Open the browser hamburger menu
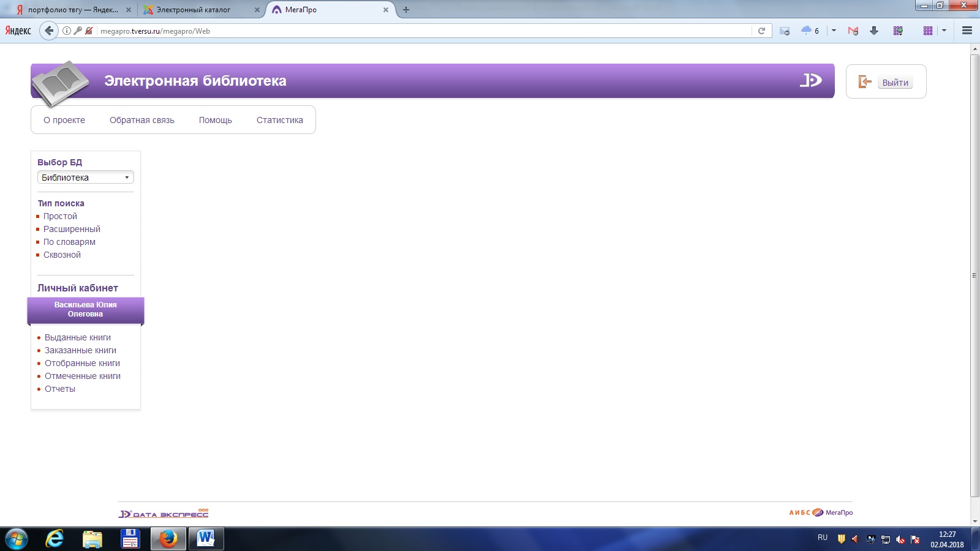The width and height of the screenshot is (980, 551). point(967,31)
